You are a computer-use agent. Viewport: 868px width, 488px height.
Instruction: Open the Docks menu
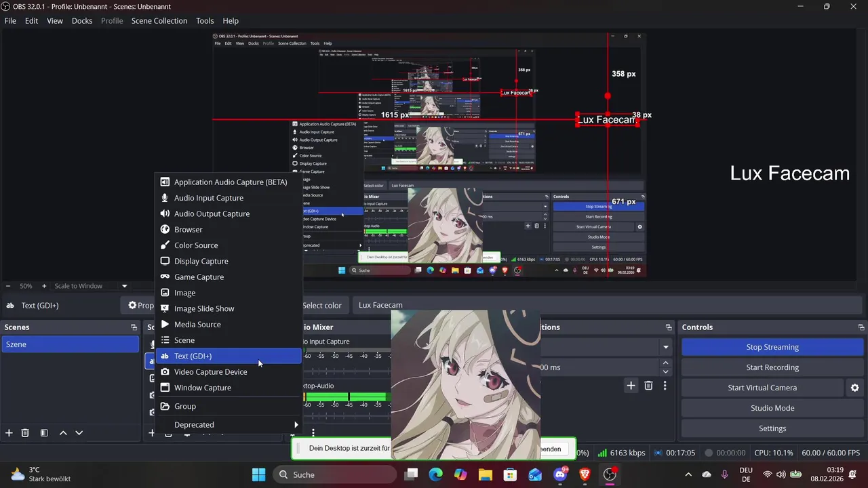coord(82,20)
